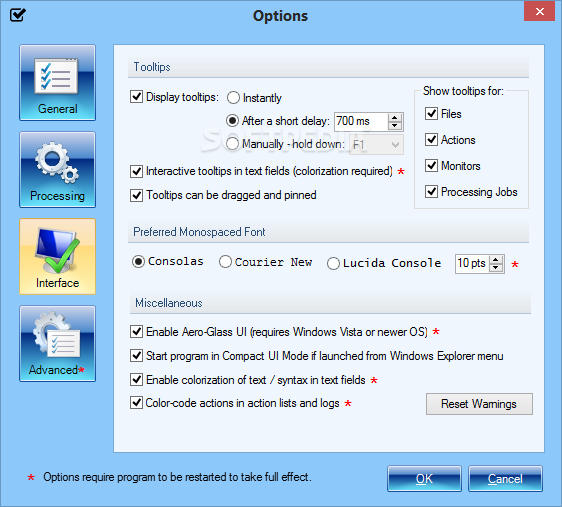The width and height of the screenshot is (562, 507).
Task: Click the 10 pts font size field
Action: point(472,264)
